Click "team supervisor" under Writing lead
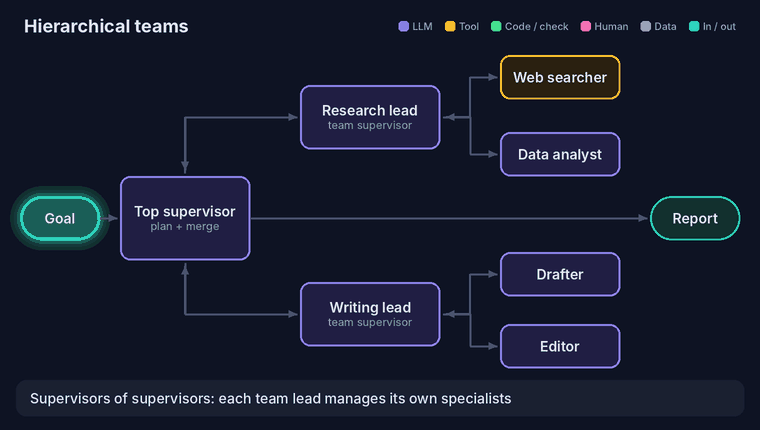This screenshot has height=430, width=760. (x=370, y=322)
